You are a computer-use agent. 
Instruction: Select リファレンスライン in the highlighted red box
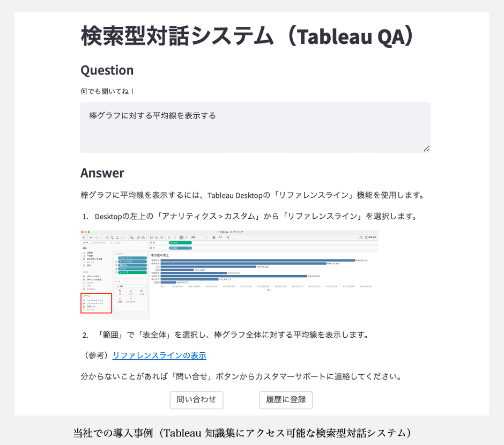click(x=95, y=300)
